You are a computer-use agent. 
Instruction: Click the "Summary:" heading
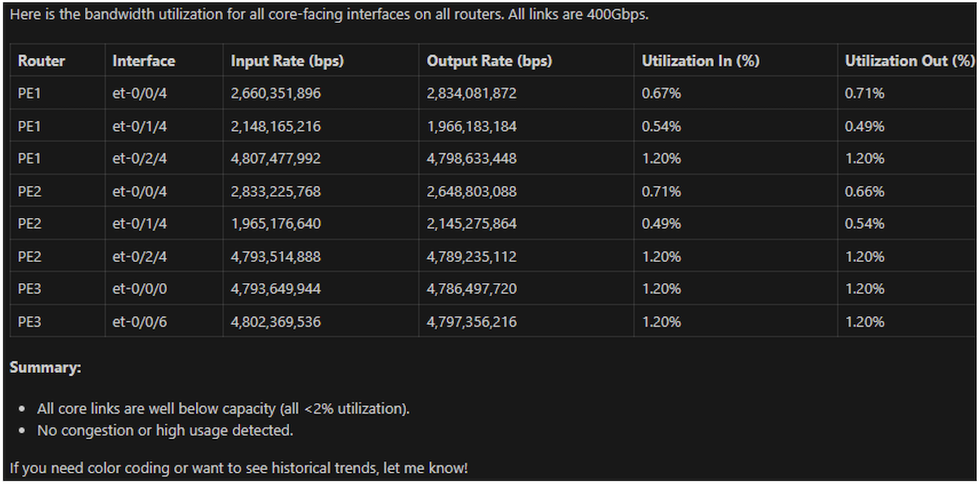pos(45,368)
